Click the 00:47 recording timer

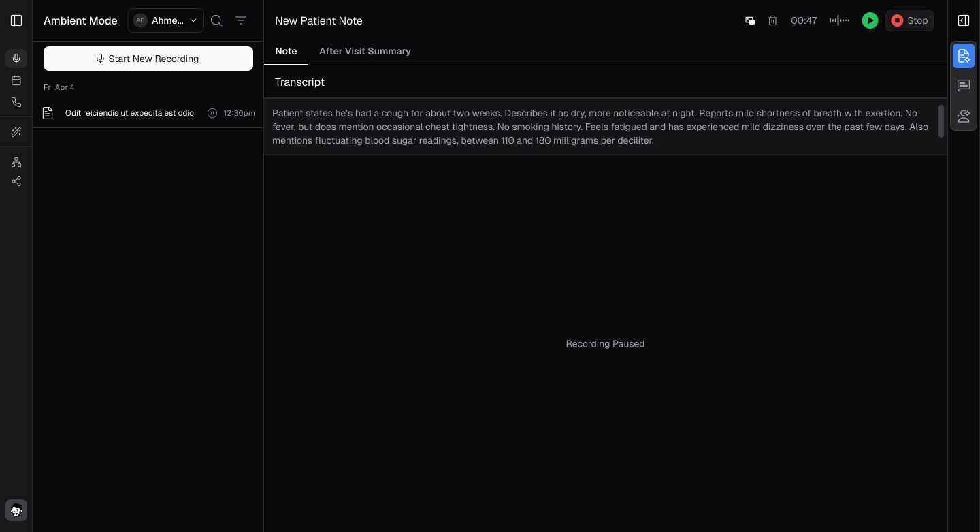pos(804,20)
